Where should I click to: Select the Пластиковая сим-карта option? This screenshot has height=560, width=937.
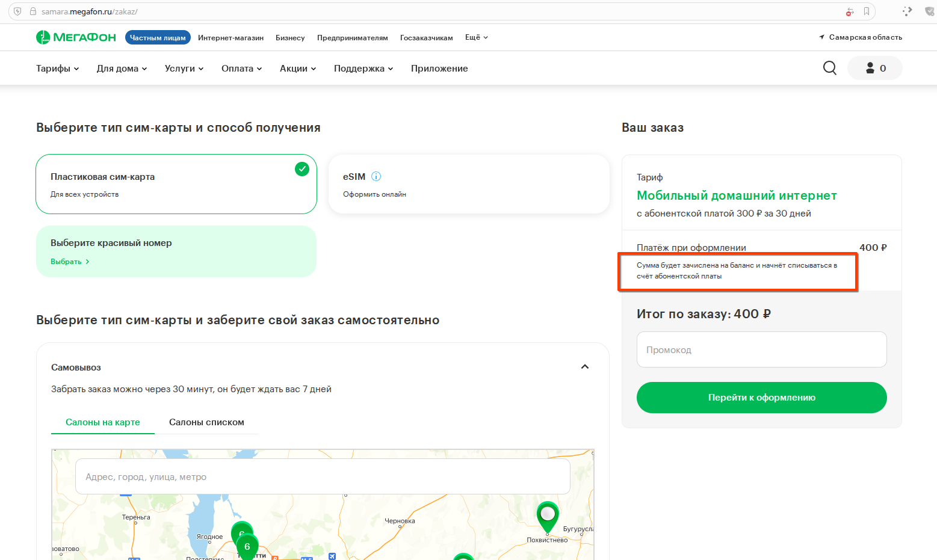tap(176, 184)
